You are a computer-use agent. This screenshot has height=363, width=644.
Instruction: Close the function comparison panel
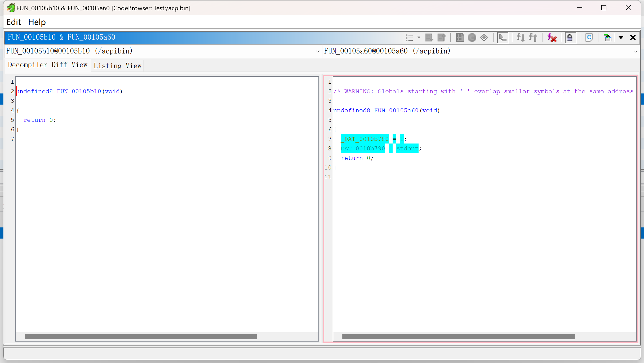tap(633, 38)
